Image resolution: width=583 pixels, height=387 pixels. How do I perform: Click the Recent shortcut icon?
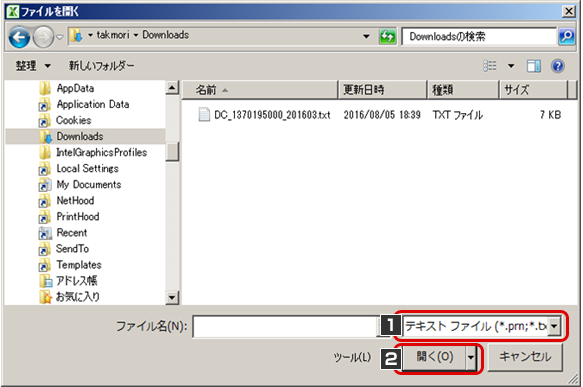point(45,233)
